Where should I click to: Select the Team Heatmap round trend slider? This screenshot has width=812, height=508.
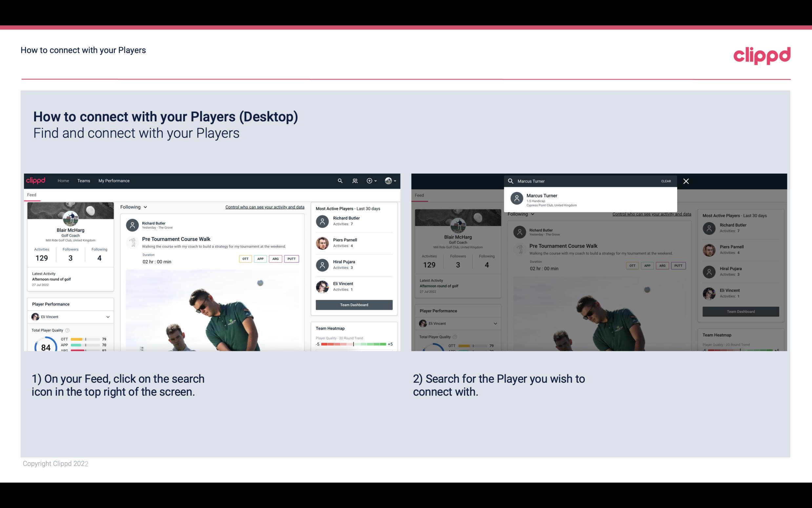[x=353, y=344]
